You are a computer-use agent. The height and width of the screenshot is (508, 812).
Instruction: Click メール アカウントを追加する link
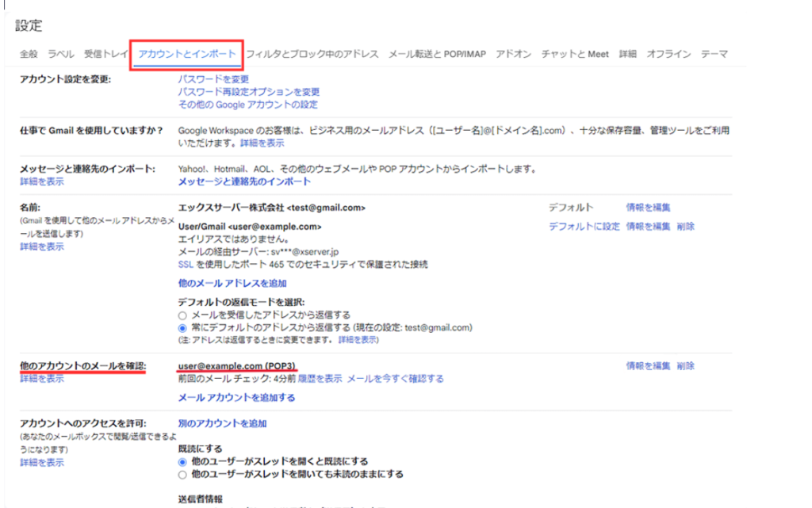[236, 398]
